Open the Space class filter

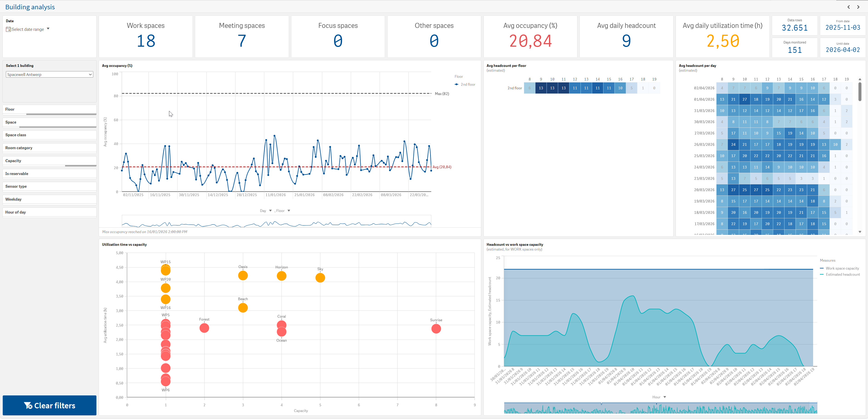[x=49, y=135]
